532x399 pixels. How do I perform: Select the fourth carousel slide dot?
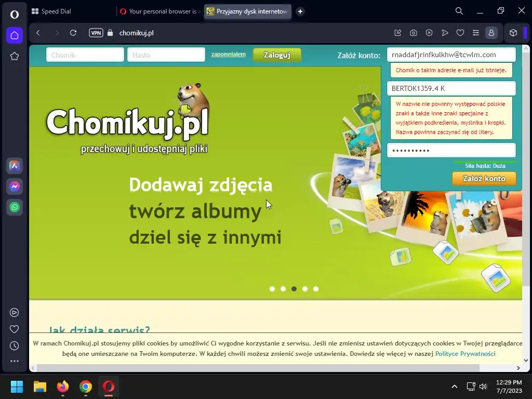tap(305, 289)
